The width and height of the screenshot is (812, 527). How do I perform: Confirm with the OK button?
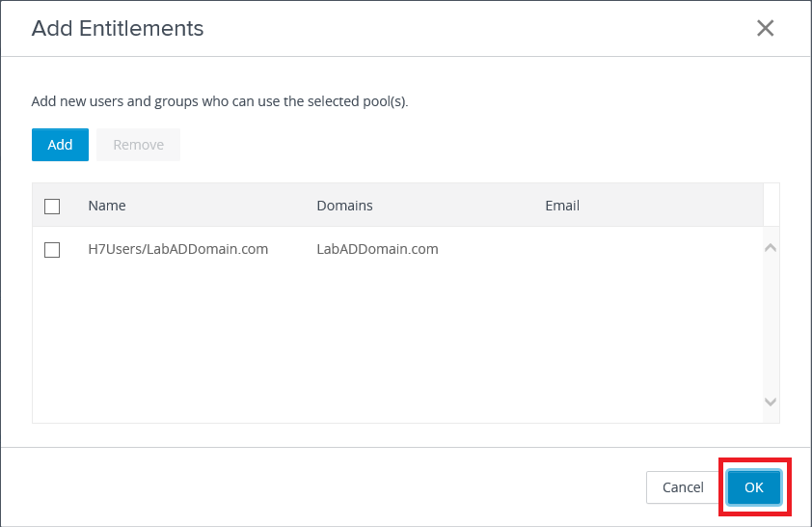coord(753,487)
